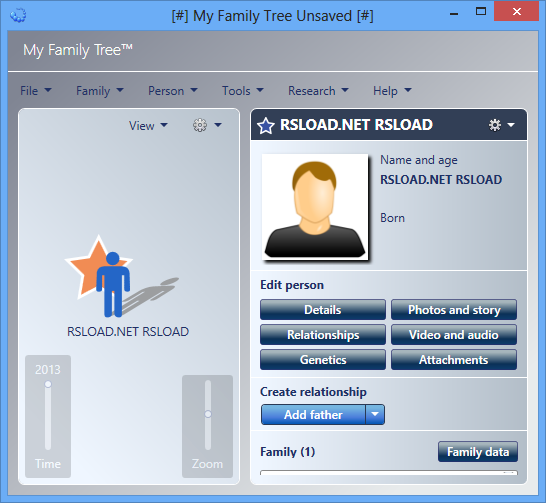
Task: Open the Family data button
Action: 478,452
